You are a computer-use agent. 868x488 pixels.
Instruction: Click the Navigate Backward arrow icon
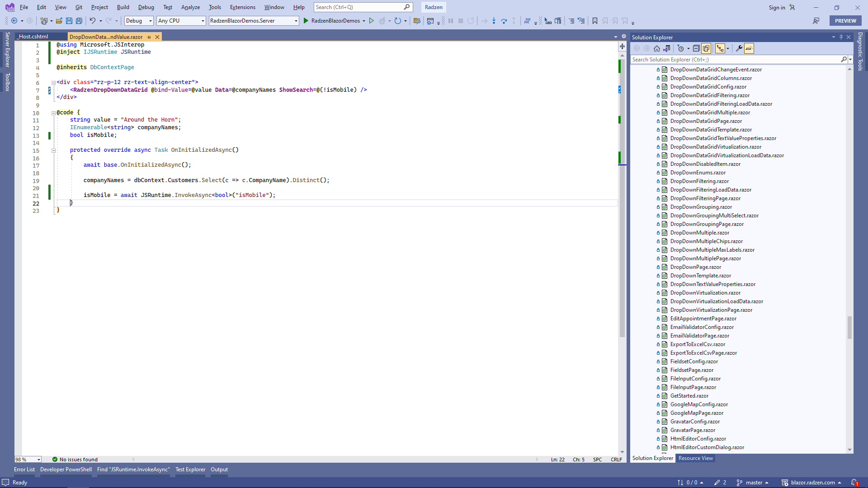click(x=14, y=21)
